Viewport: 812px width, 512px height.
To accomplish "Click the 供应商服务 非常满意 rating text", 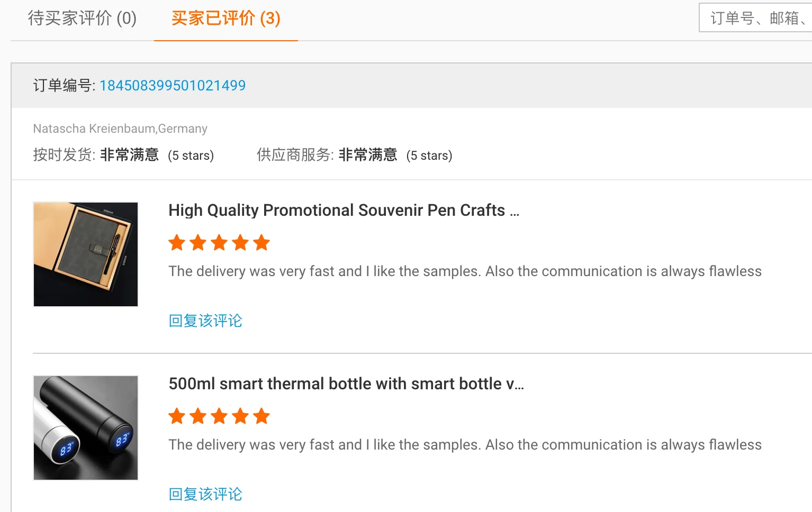I will (368, 155).
